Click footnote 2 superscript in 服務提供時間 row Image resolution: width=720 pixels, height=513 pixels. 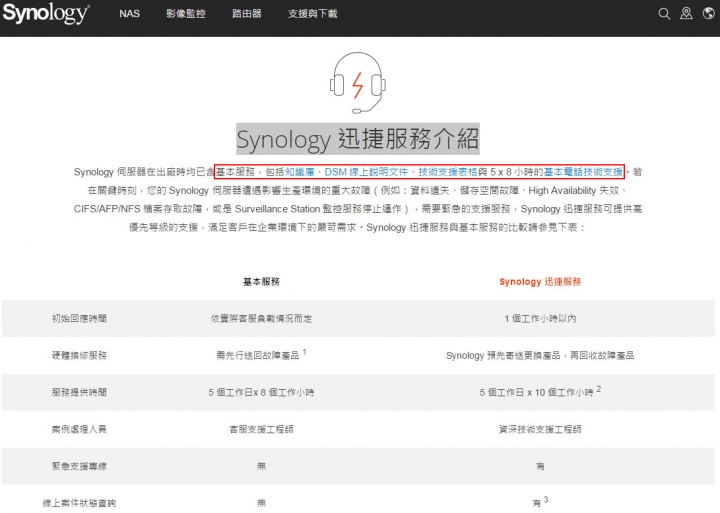pyautogui.click(x=599, y=389)
